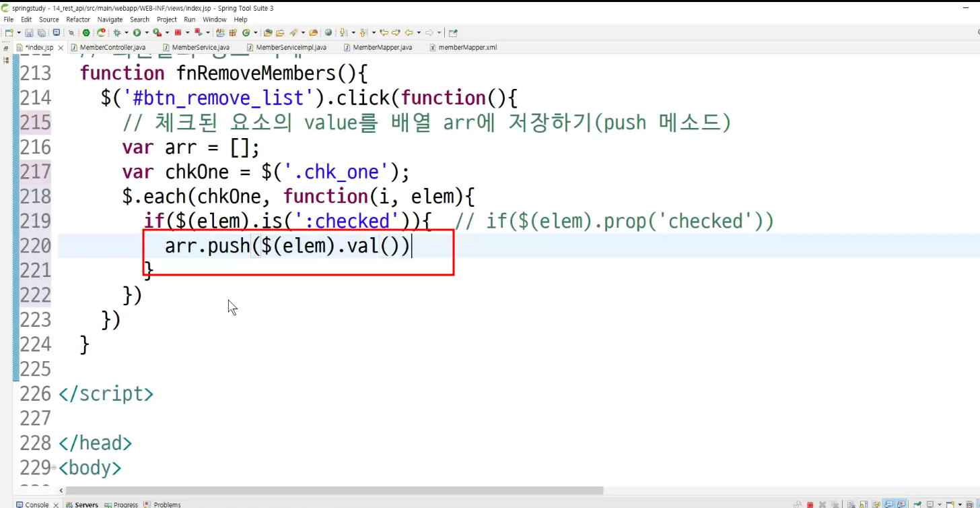Open the Source menu
This screenshot has height=508, width=980.
pyautogui.click(x=49, y=20)
